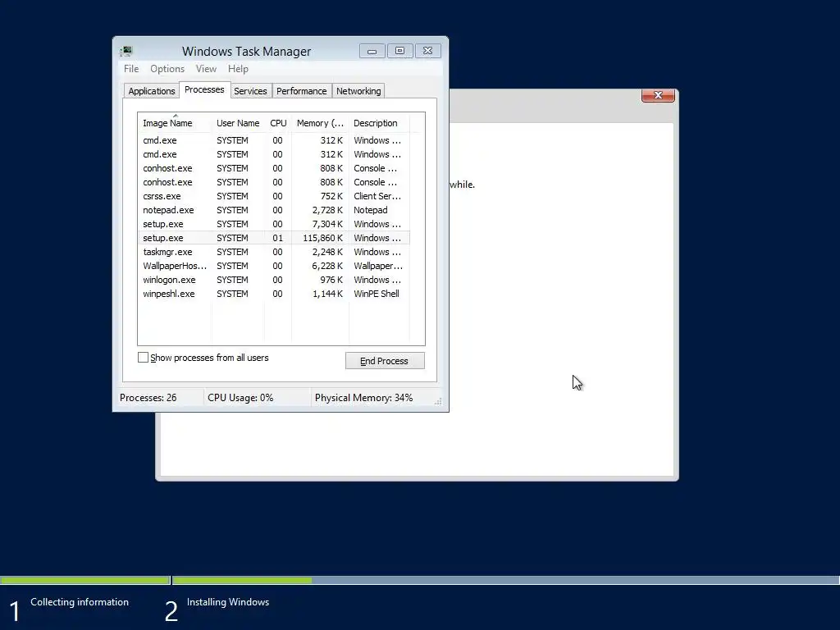Click the Task Manager title bar icon

(x=126, y=51)
